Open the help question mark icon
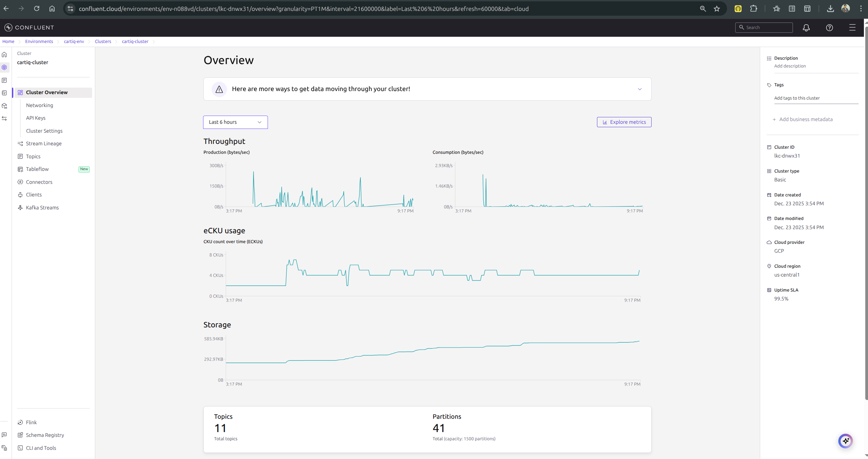 coord(829,28)
